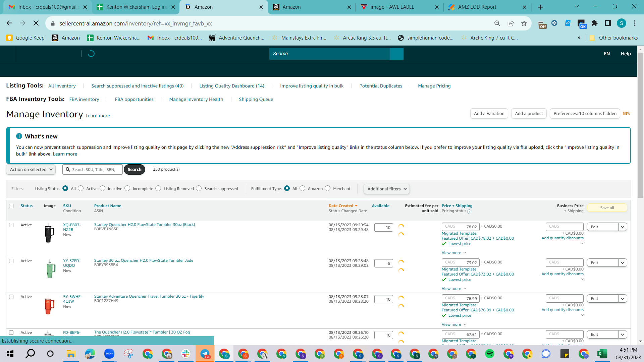Open File Explorer from the taskbar
The width and height of the screenshot is (644, 362).
click(70, 354)
